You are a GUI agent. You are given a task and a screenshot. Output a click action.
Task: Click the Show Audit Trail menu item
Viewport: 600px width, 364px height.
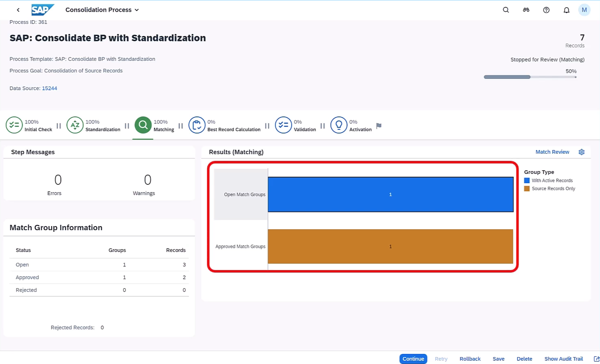(564, 359)
